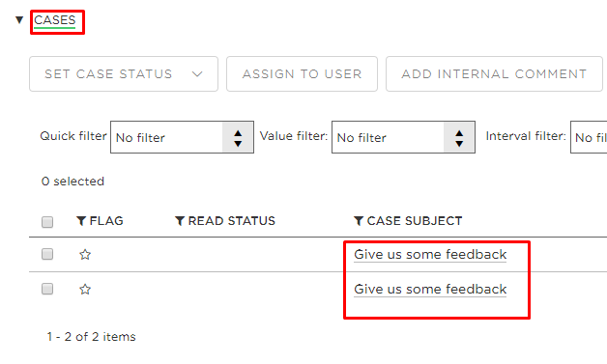The image size is (607, 364).
Task: Click the Assign To User button
Action: pyautogui.click(x=302, y=74)
